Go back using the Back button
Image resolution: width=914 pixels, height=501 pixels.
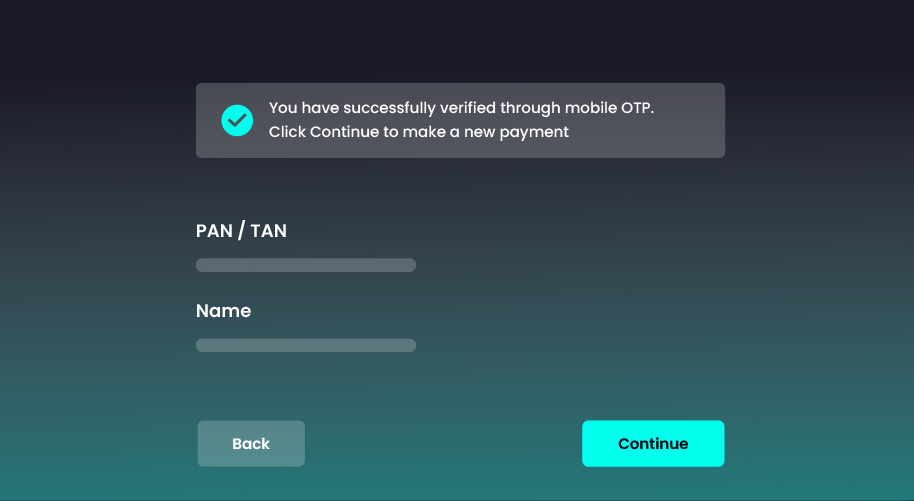[251, 444]
